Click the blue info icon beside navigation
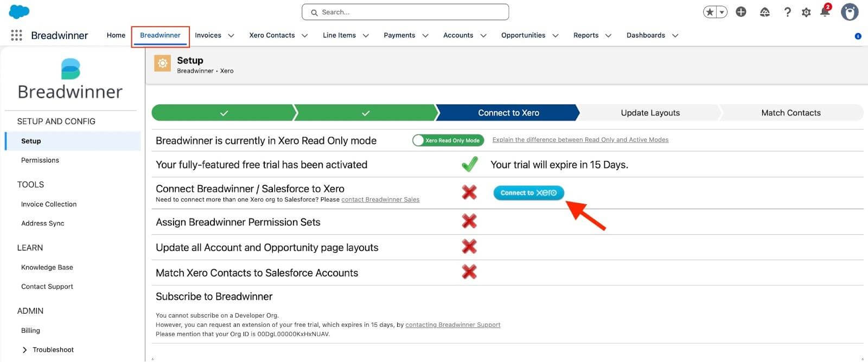Screen dimensions: 868x362 pyautogui.click(x=858, y=36)
